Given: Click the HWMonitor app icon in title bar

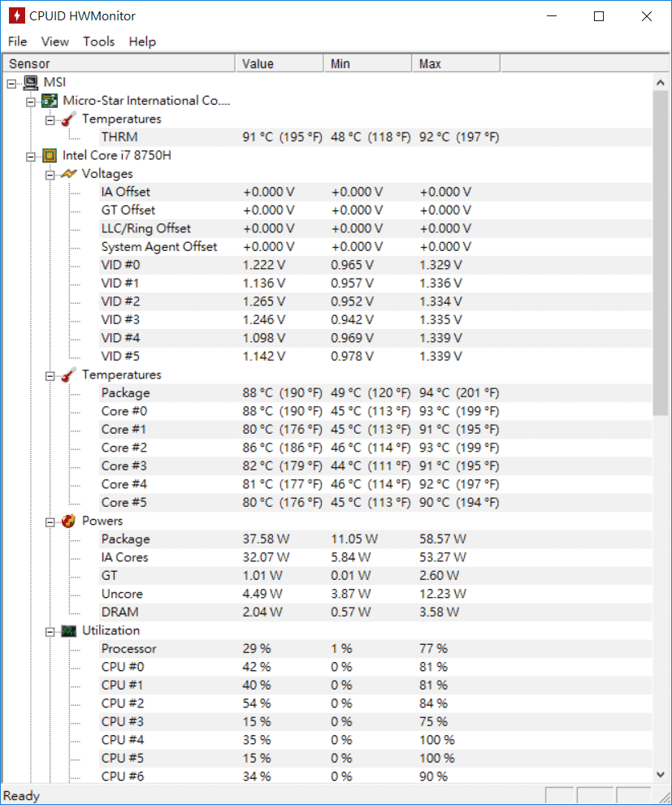Looking at the screenshot, I should tap(16, 16).
